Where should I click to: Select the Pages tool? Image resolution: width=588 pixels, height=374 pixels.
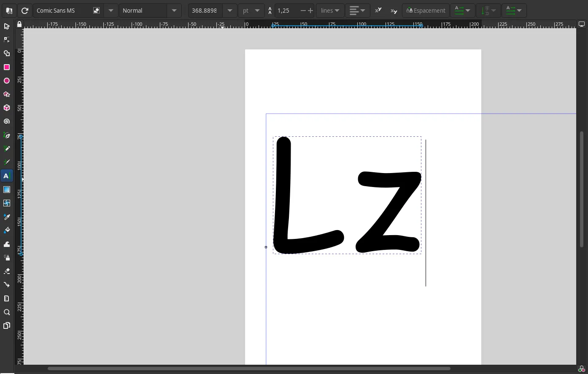click(7, 325)
